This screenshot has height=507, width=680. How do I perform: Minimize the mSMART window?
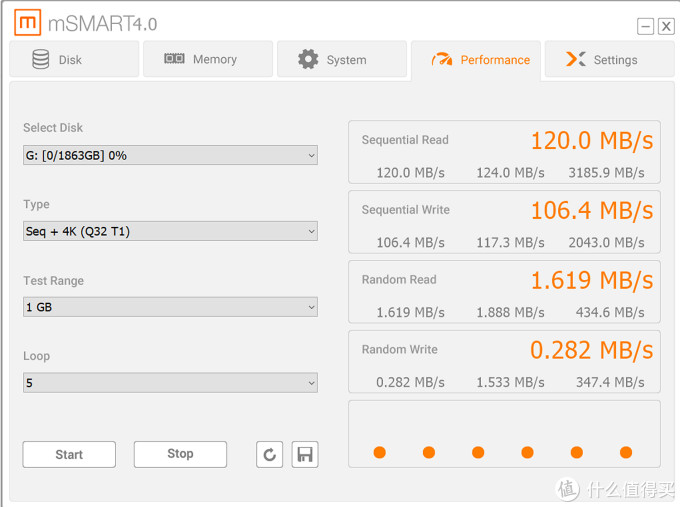646,27
